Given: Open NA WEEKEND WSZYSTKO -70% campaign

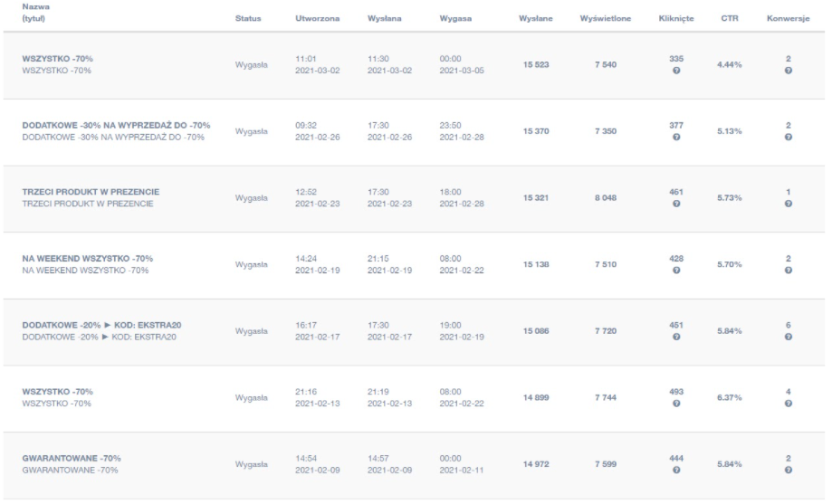Looking at the screenshot, I should (88, 259).
